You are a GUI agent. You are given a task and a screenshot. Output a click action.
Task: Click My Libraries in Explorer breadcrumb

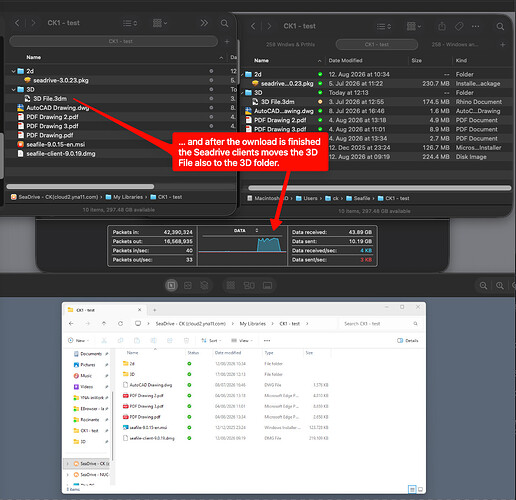(x=253, y=323)
